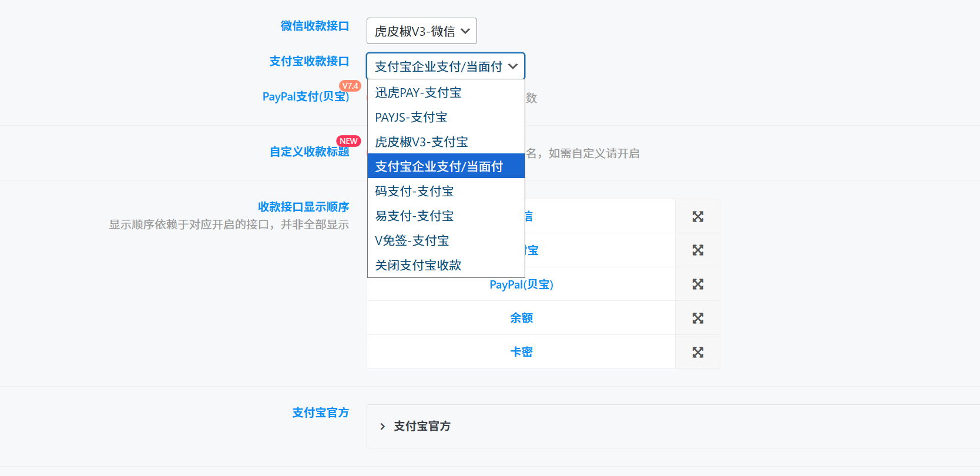
Task: Click the move handle icon in the top sort row
Action: click(697, 217)
